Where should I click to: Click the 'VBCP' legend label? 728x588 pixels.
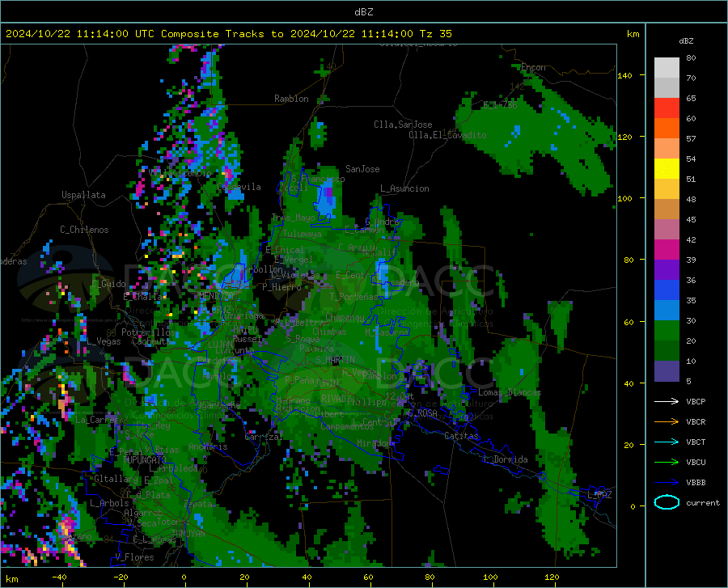pyautogui.click(x=696, y=401)
